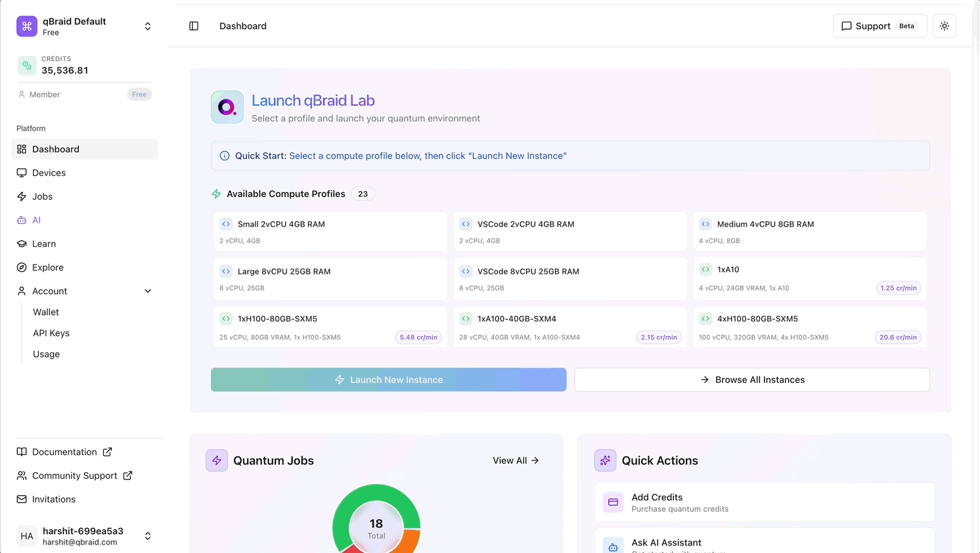Click the Learn graduation cap icon
Image resolution: width=980 pixels, height=553 pixels.
pyautogui.click(x=22, y=244)
